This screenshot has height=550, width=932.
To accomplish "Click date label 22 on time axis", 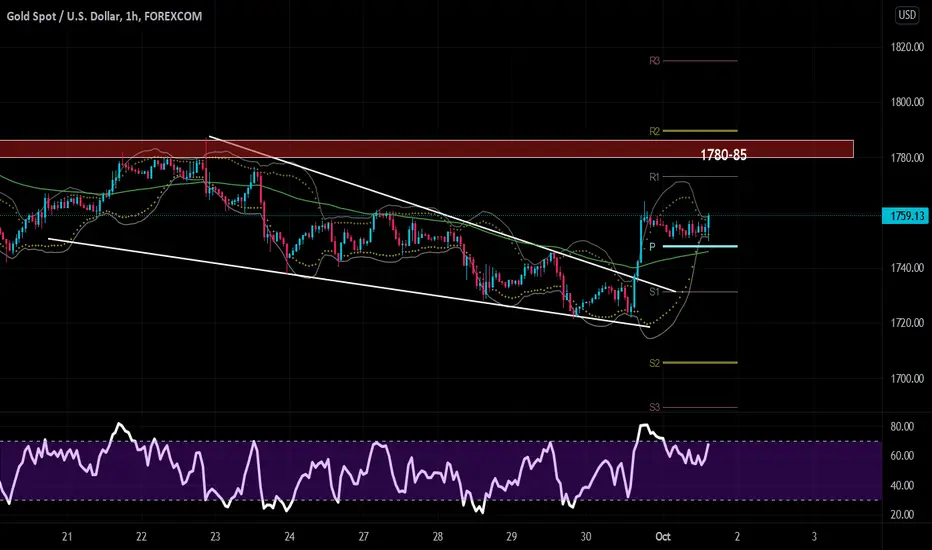I will click(x=141, y=537).
